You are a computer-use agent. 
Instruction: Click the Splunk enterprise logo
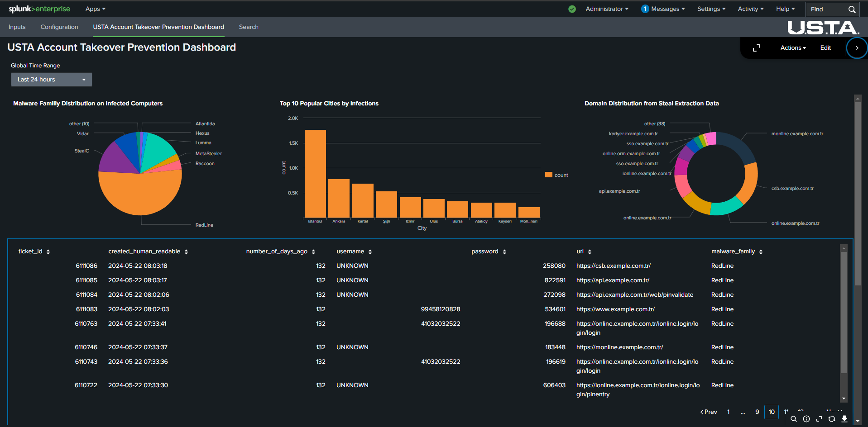coord(39,9)
